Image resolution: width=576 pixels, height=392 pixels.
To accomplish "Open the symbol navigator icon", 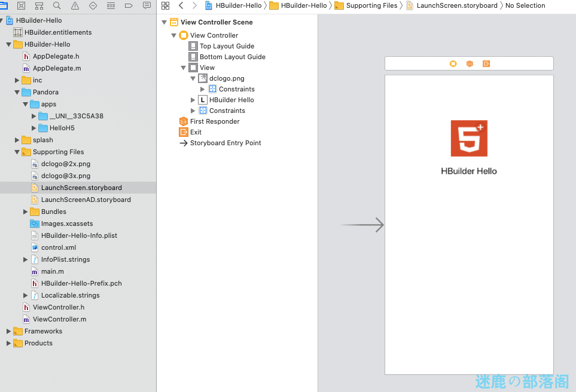I will pos(39,5).
